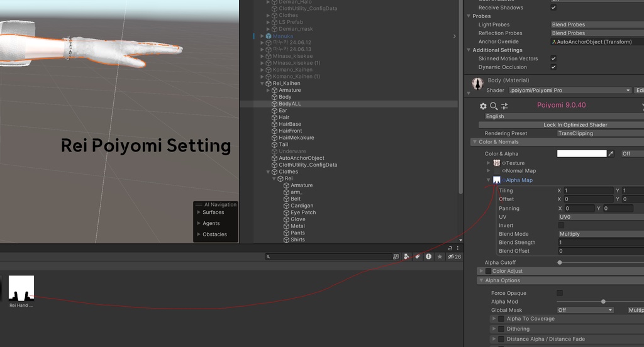Select the Texture slot thumbnail

[497, 163]
